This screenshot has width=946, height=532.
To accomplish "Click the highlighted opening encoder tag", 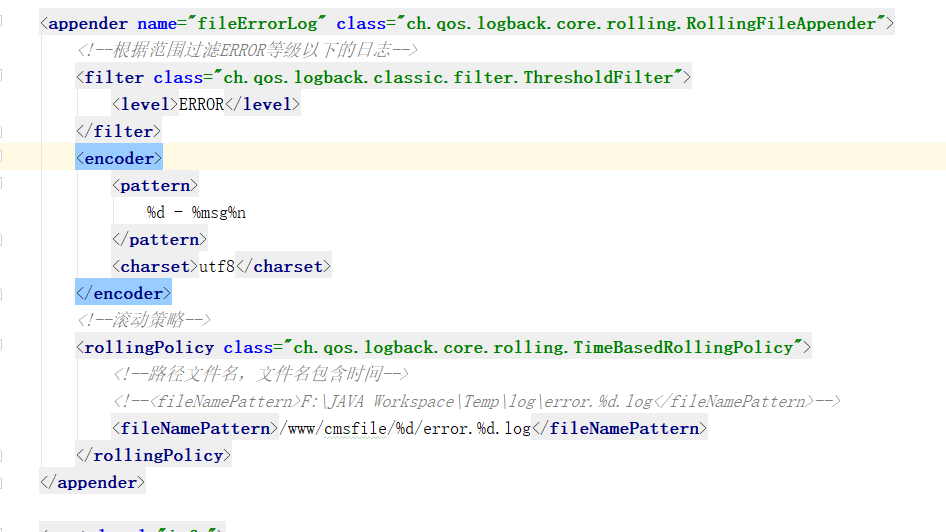I will click(119, 158).
